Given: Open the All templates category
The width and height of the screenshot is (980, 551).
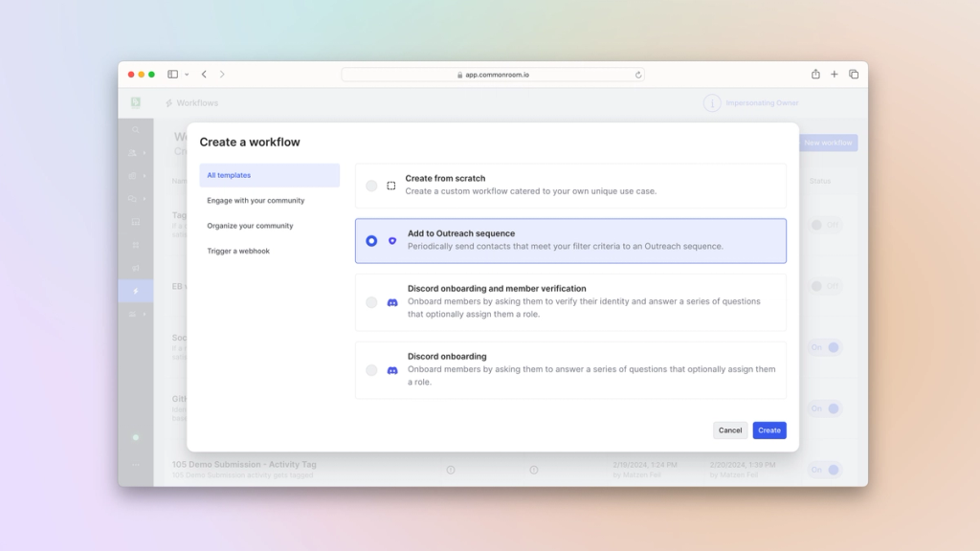Looking at the screenshot, I should [269, 176].
